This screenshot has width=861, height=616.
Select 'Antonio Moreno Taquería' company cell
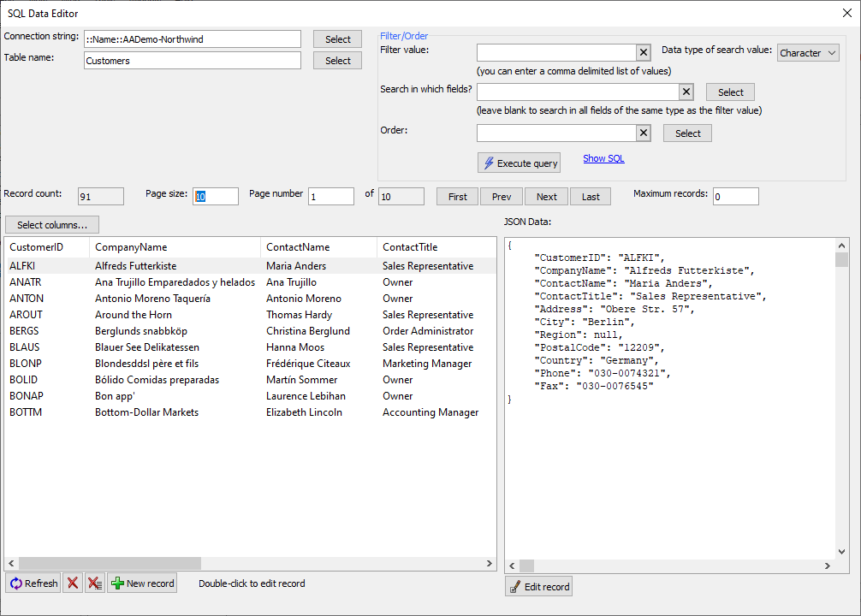point(152,299)
